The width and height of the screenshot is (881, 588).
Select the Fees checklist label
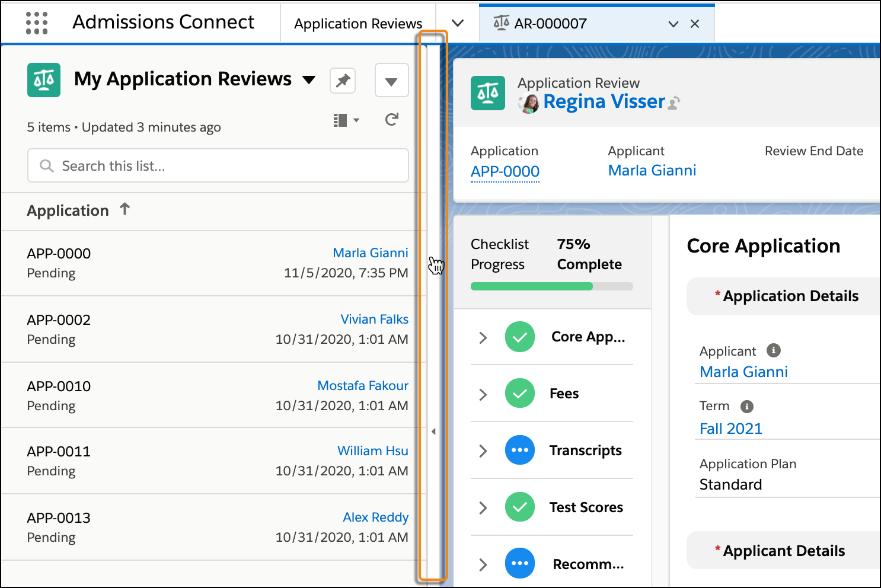pyautogui.click(x=564, y=394)
